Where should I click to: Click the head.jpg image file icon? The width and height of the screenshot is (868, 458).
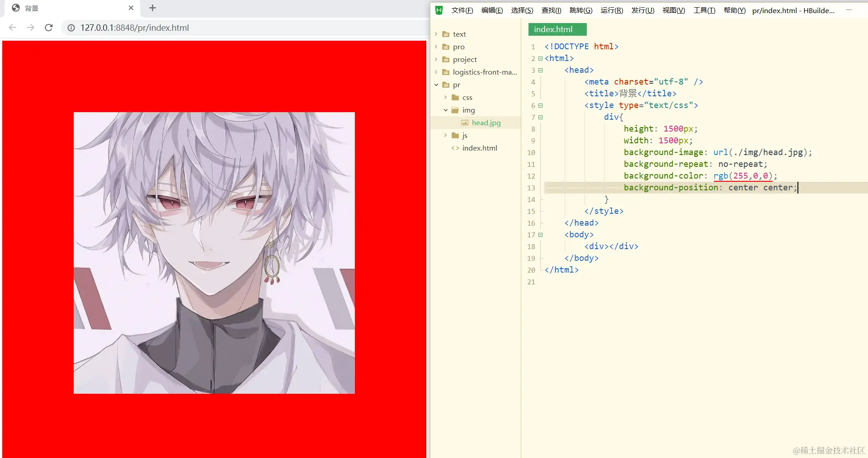tap(465, 123)
